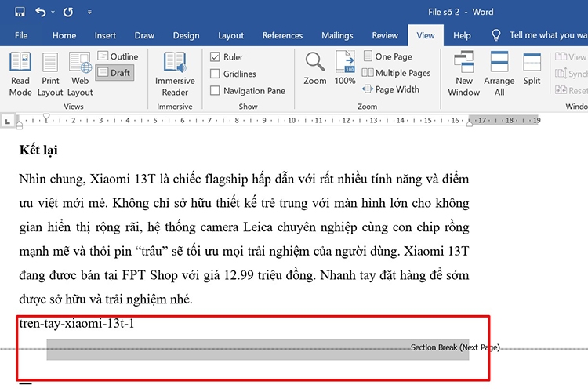The height and width of the screenshot is (392, 588).
Task: Open Immersive Reader
Action: (175, 74)
